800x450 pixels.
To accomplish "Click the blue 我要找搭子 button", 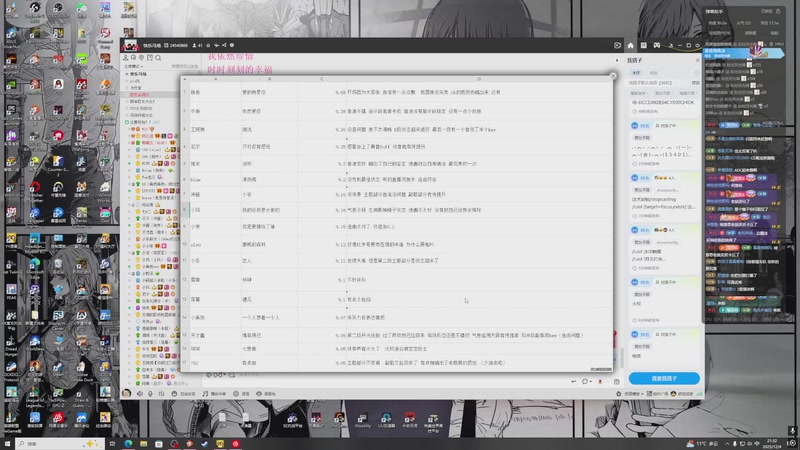I will coord(664,379).
